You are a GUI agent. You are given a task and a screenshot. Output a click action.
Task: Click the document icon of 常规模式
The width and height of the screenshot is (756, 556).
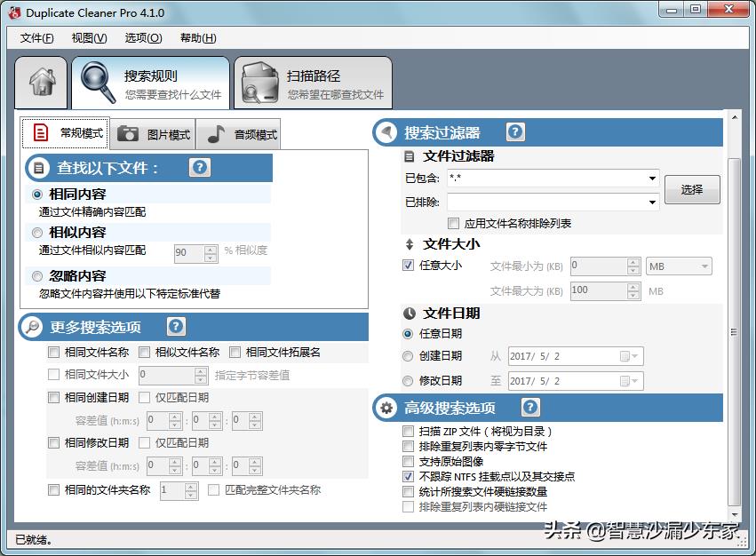coord(41,132)
